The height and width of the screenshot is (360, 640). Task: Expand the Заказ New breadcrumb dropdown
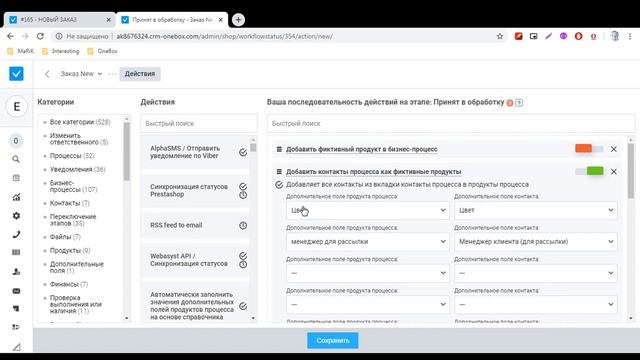81,74
